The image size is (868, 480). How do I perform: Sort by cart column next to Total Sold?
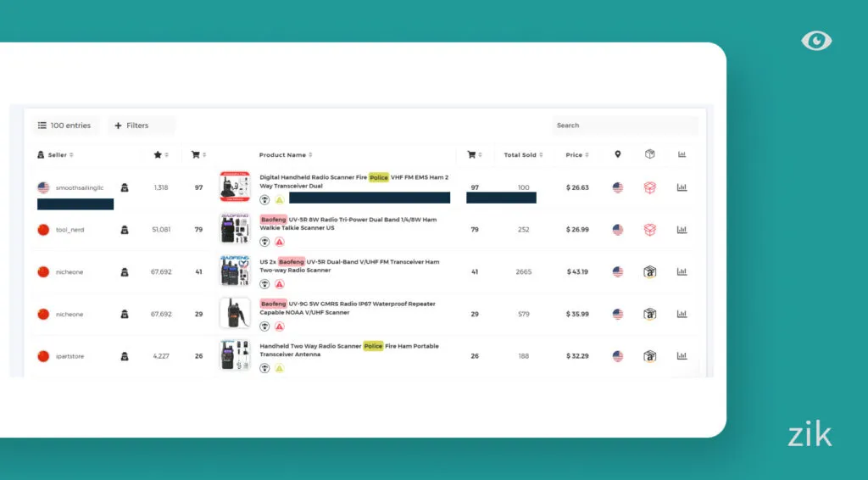pyautogui.click(x=475, y=155)
